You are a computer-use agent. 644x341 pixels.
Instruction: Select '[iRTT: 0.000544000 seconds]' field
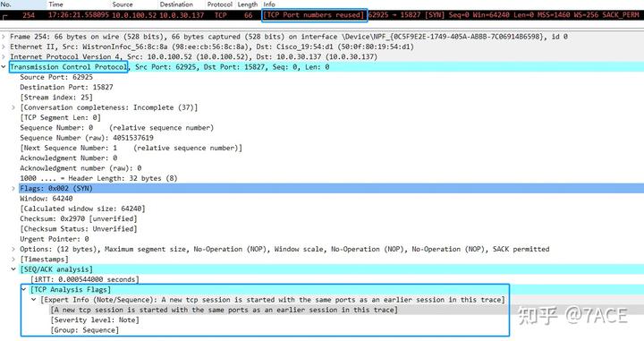[85, 279]
